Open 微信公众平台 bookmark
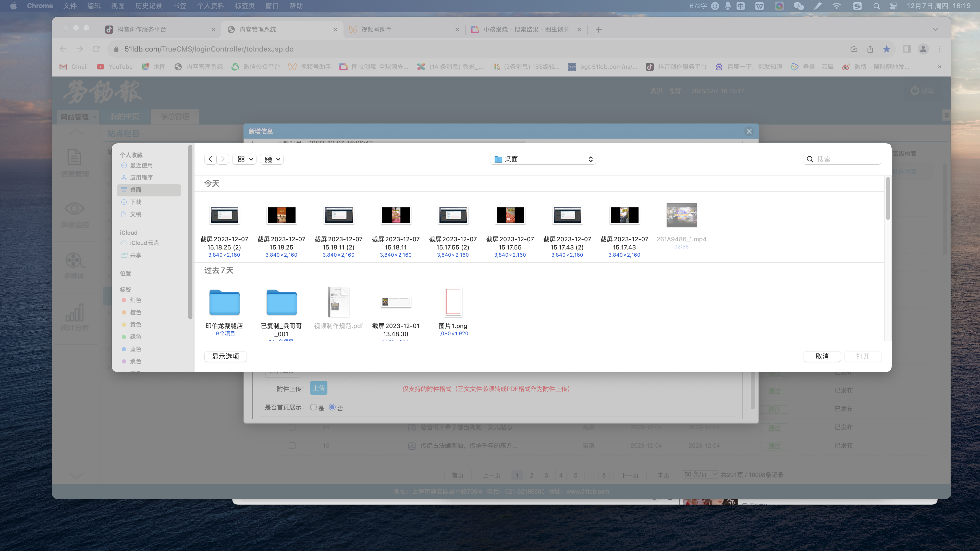 tap(256, 67)
